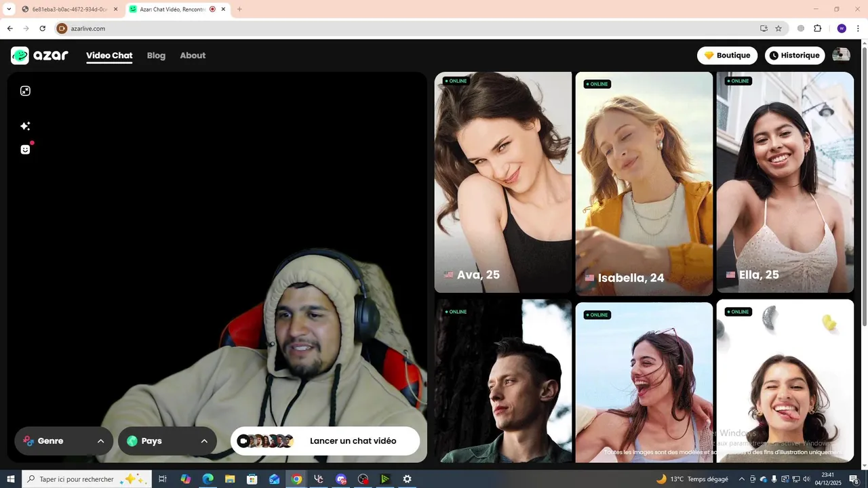Open the Chrome three-dot menu
This screenshot has height=488, width=868.
(858, 28)
